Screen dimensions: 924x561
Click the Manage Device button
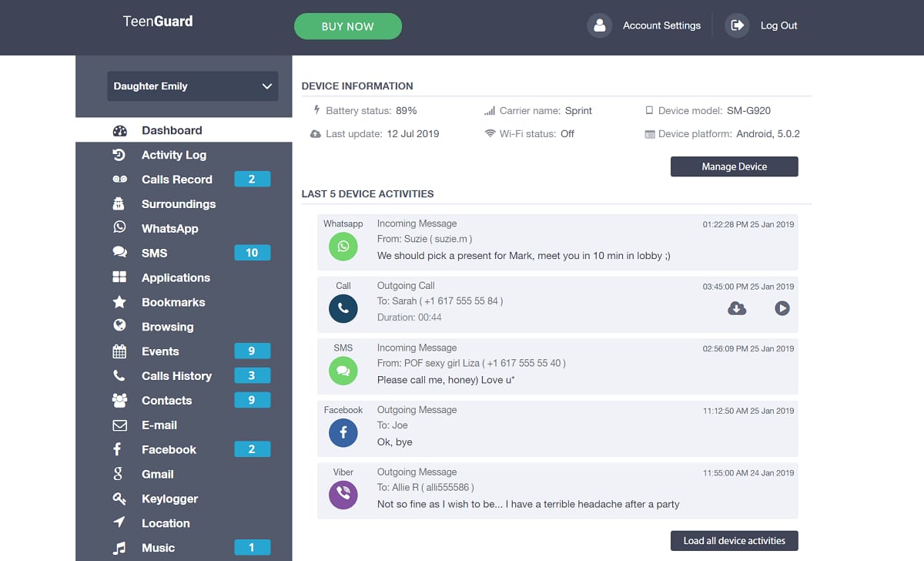tap(734, 166)
